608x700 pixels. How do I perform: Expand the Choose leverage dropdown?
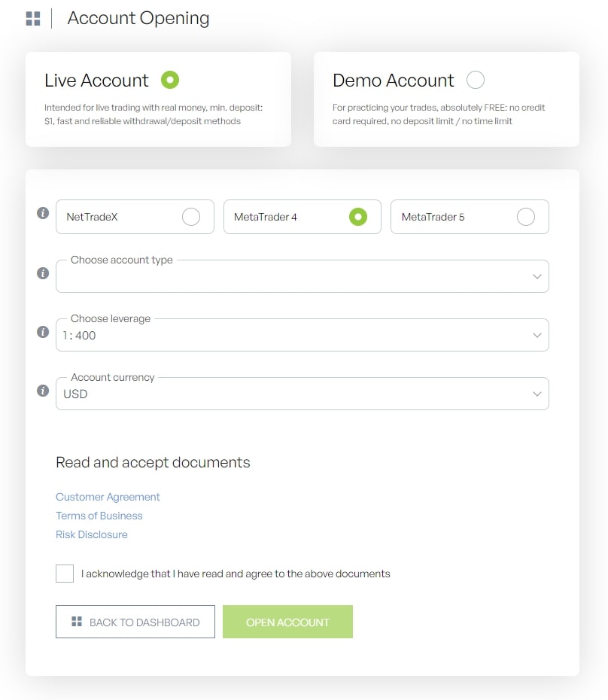pyautogui.click(x=302, y=336)
